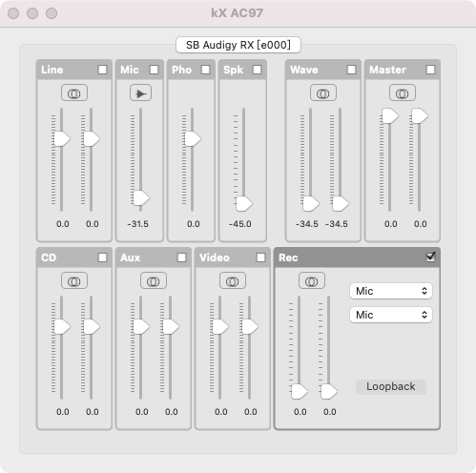Viewport: 476px width, 473px height.
Task: Check the Wave mute checkbox
Action: pyautogui.click(x=351, y=70)
